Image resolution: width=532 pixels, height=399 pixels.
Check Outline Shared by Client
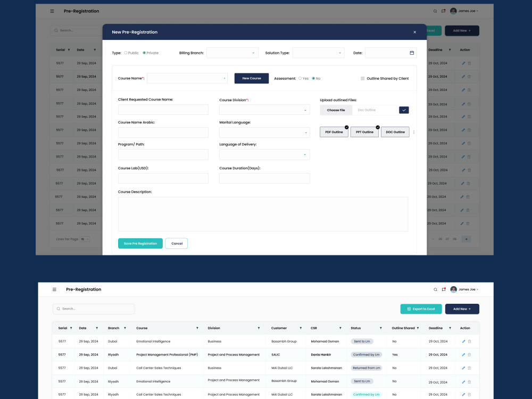coord(363,78)
